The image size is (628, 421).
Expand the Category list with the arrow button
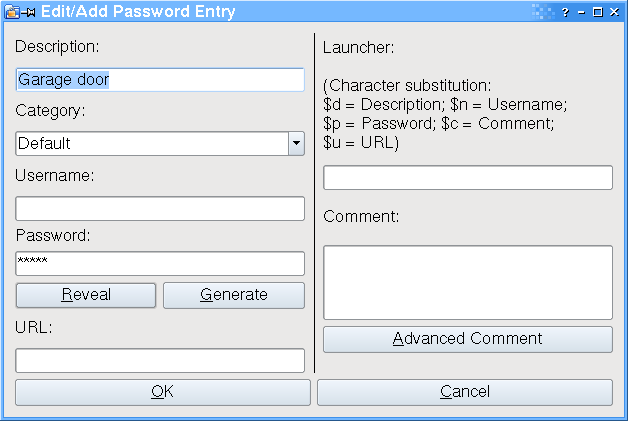coord(297,143)
